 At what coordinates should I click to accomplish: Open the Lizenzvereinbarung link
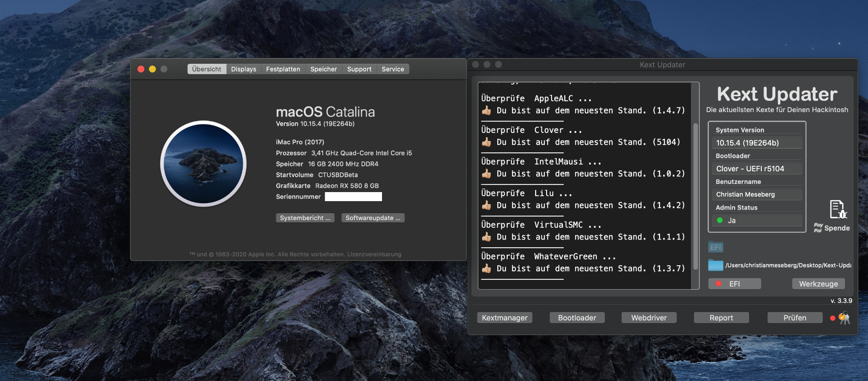[374, 254]
